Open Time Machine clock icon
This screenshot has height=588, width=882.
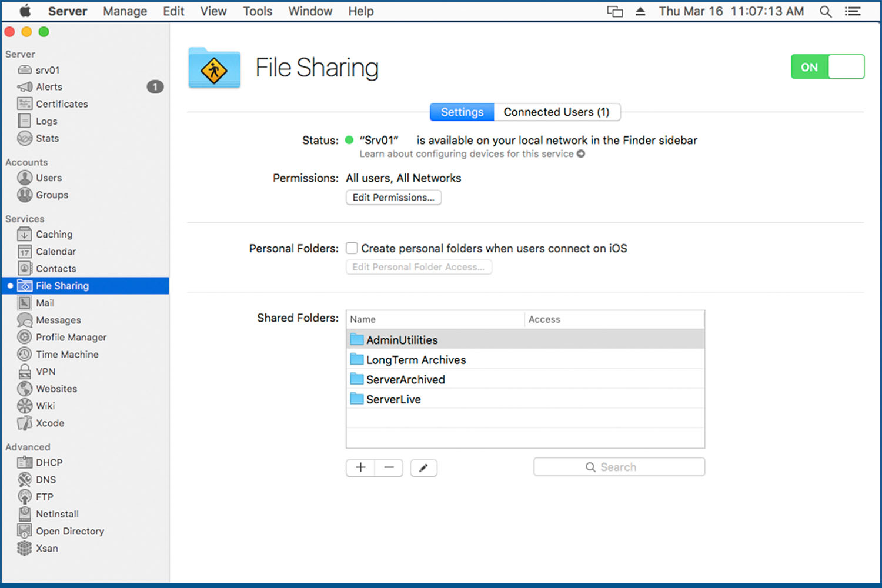[25, 354]
